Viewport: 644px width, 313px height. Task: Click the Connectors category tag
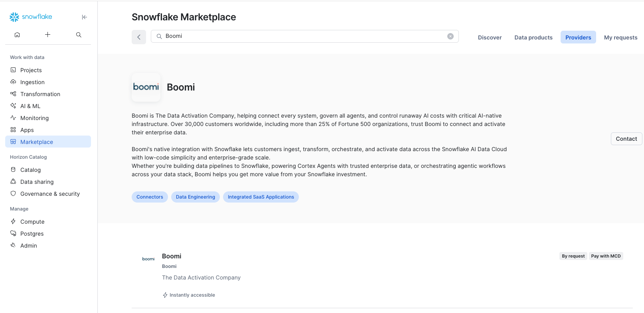tap(150, 197)
